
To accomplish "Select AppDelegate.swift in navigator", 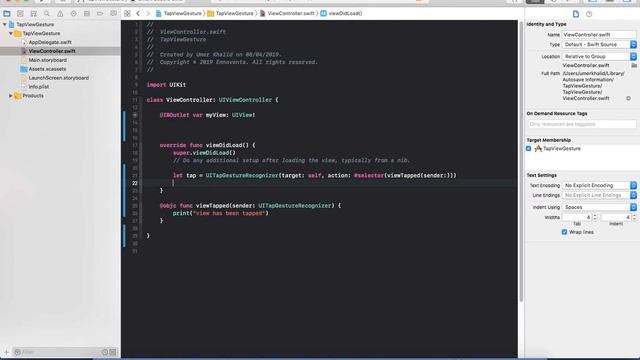I will point(50,42).
